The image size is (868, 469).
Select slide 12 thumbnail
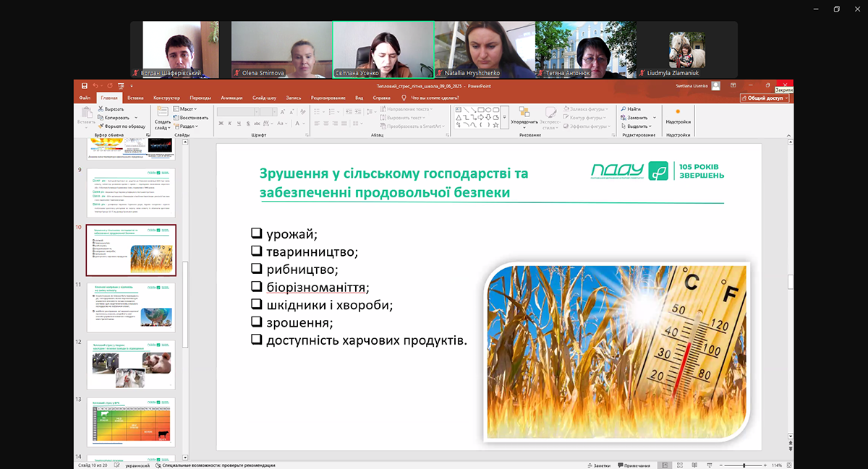(131, 364)
